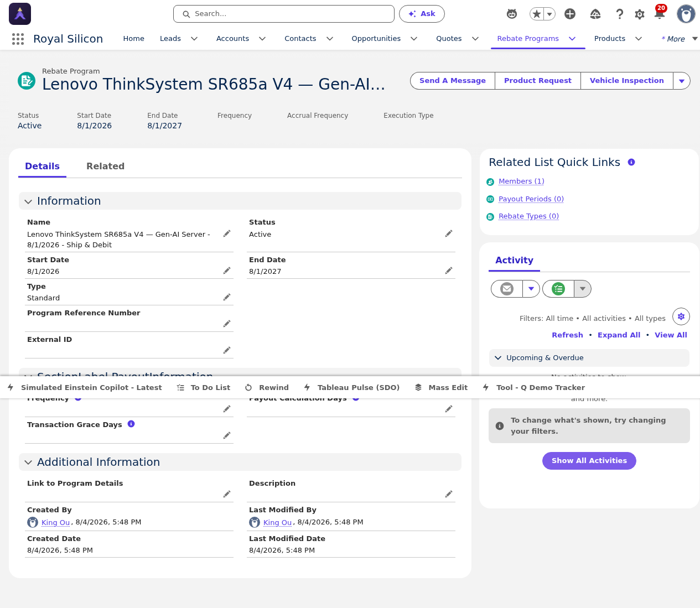
Task: Expand the Accounts tab dropdown chevron
Action: [x=262, y=39]
